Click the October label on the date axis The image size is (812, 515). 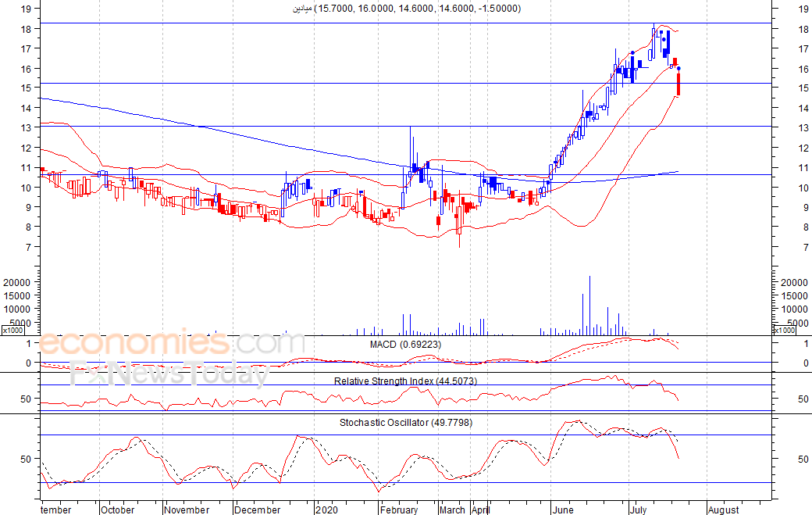pyautogui.click(x=118, y=510)
